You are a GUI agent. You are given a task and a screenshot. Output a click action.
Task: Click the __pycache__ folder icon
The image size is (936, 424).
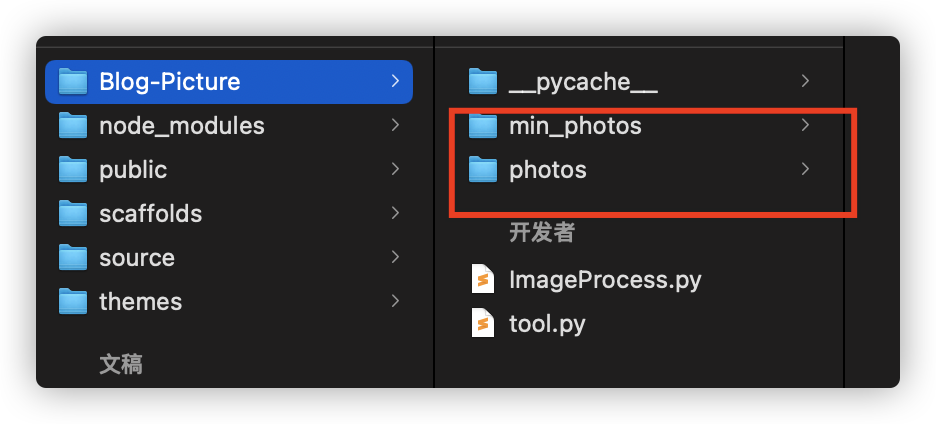[x=483, y=82]
